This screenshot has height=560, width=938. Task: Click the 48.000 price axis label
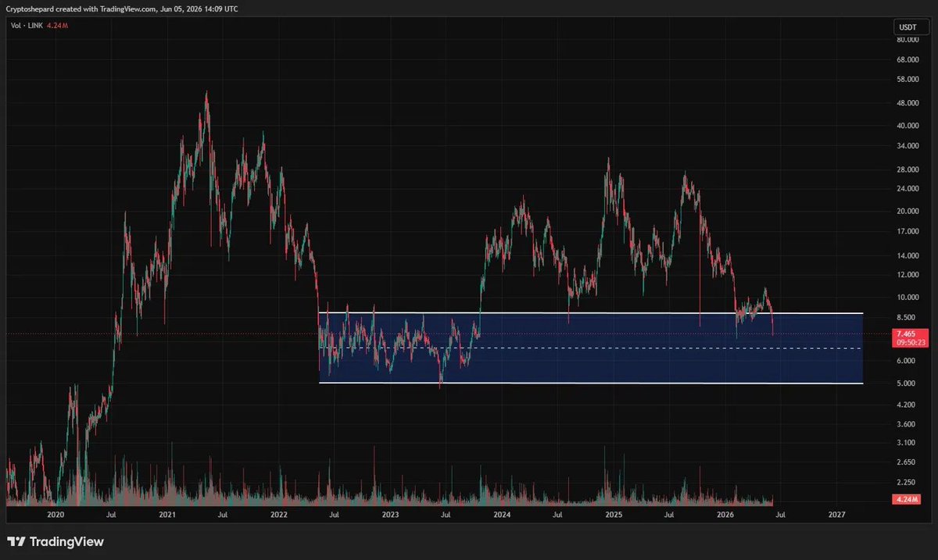(907, 103)
